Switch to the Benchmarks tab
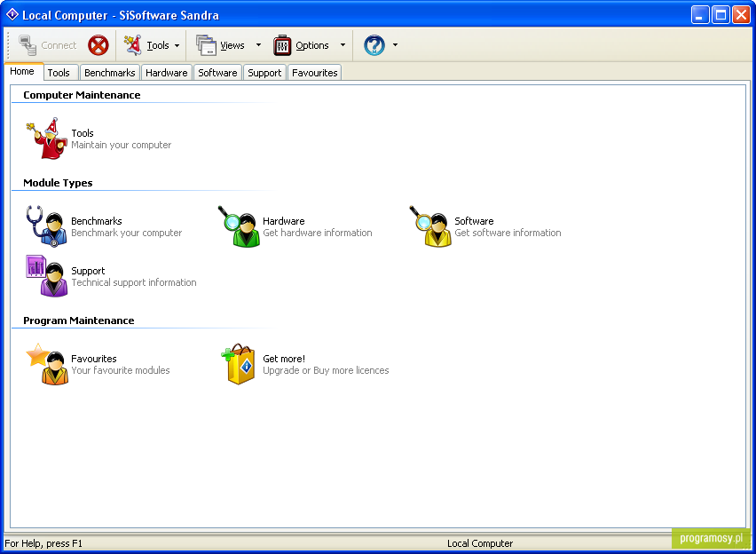The height and width of the screenshot is (554, 756). click(x=109, y=73)
